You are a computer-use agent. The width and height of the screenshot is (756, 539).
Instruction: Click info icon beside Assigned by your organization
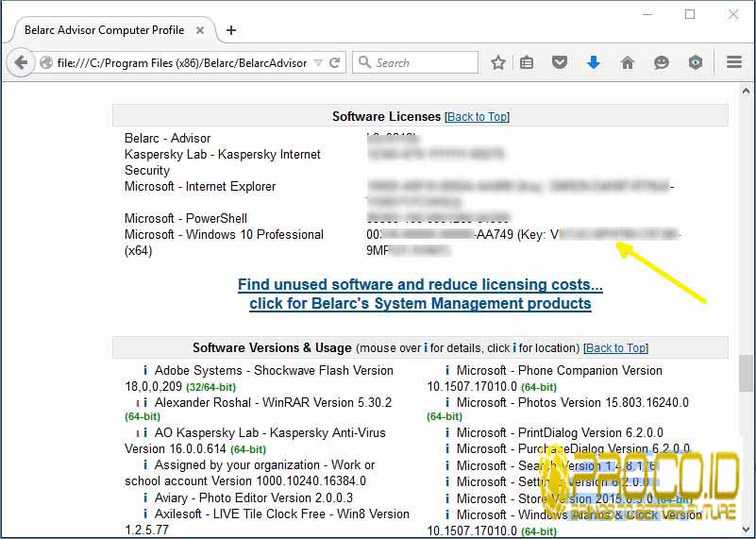tap(144, 464)
